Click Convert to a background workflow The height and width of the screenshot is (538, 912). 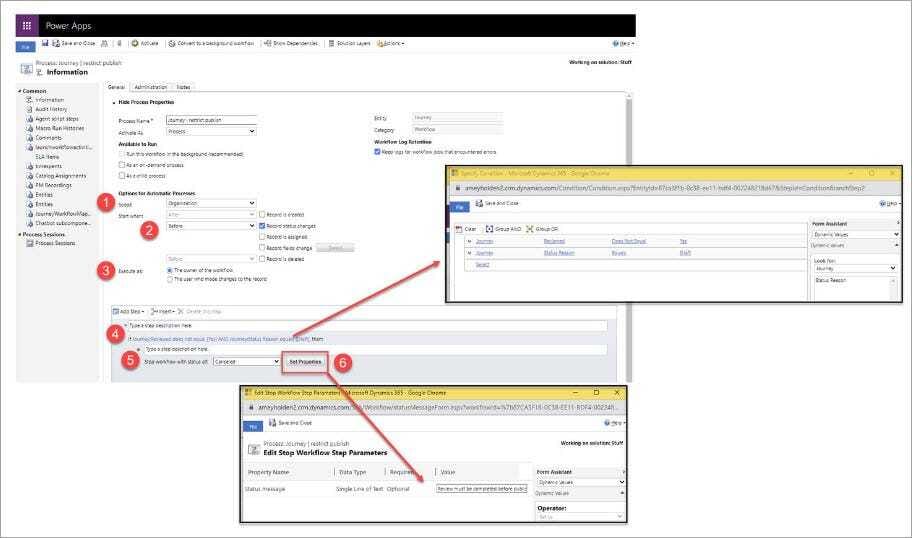[212, 43]
